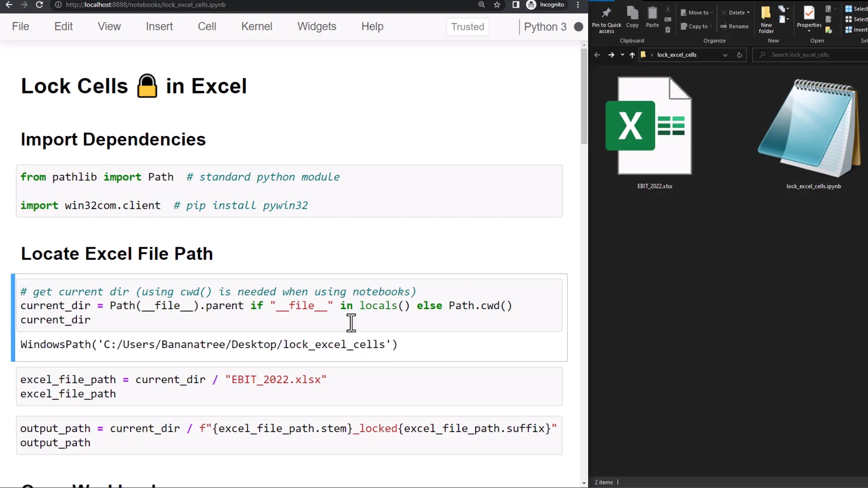Open the Copy to dropdown in Explorer

pyautogui.click(x=696, y=26)
